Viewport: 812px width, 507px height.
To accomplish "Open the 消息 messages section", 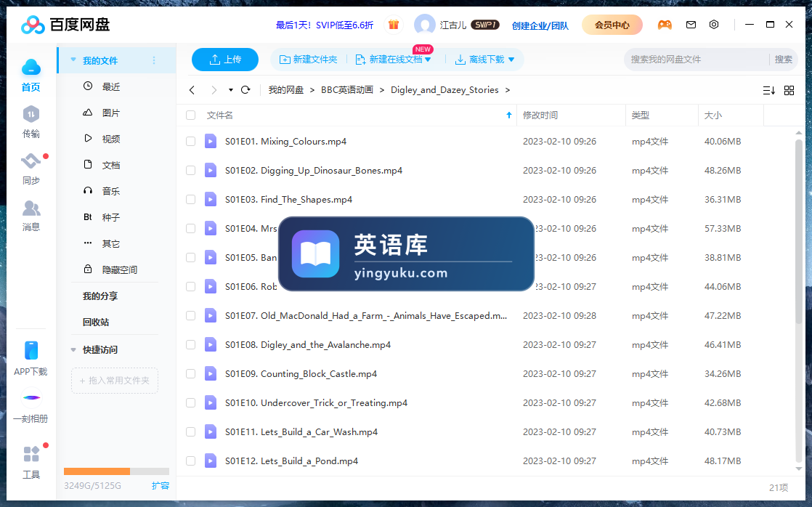I will 31,208.
